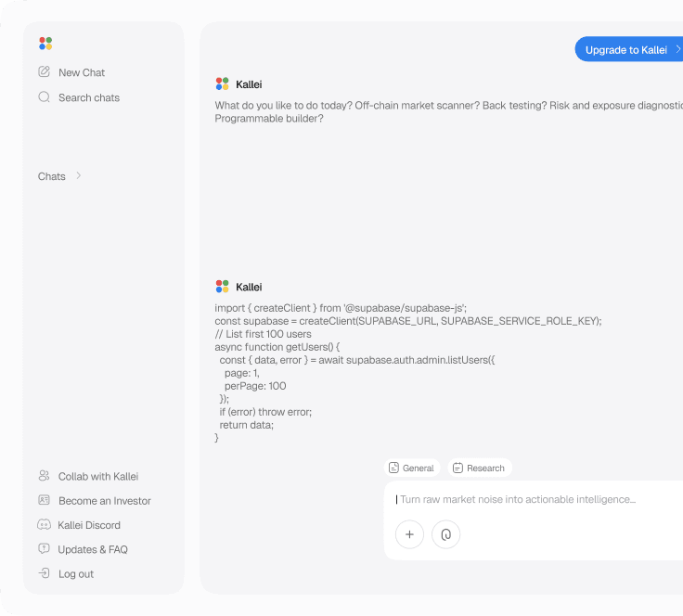Click the Upgrade to Kallei button
This screenshot has height=616, width=683.
pos(630,49)
